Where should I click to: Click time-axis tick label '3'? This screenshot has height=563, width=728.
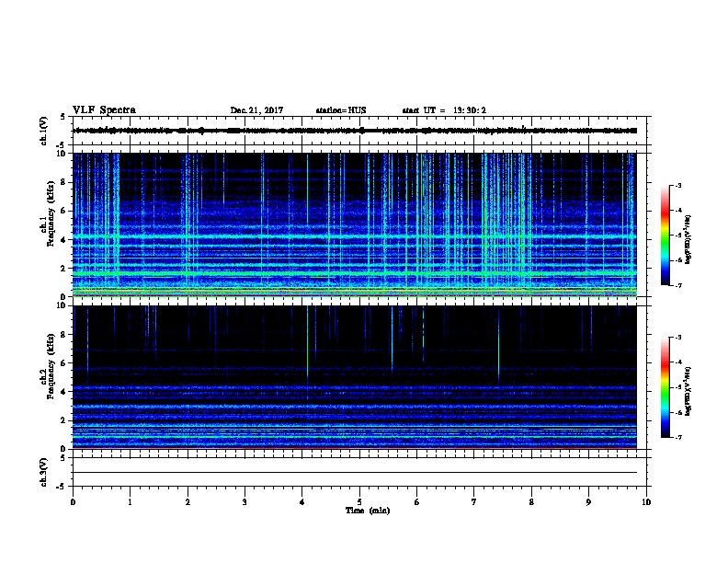coord(245,501)
